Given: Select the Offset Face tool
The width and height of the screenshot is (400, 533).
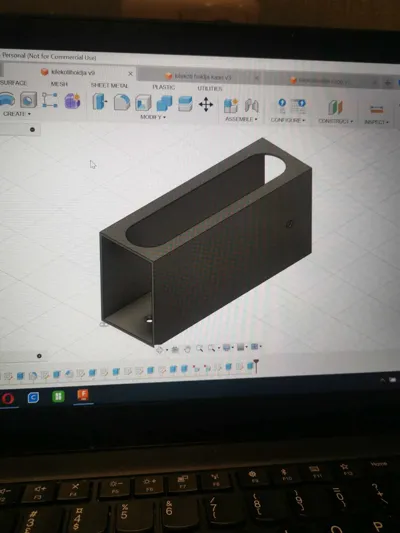Looking at the screenshot, I should pyautogui.click(x=185, y=104).
